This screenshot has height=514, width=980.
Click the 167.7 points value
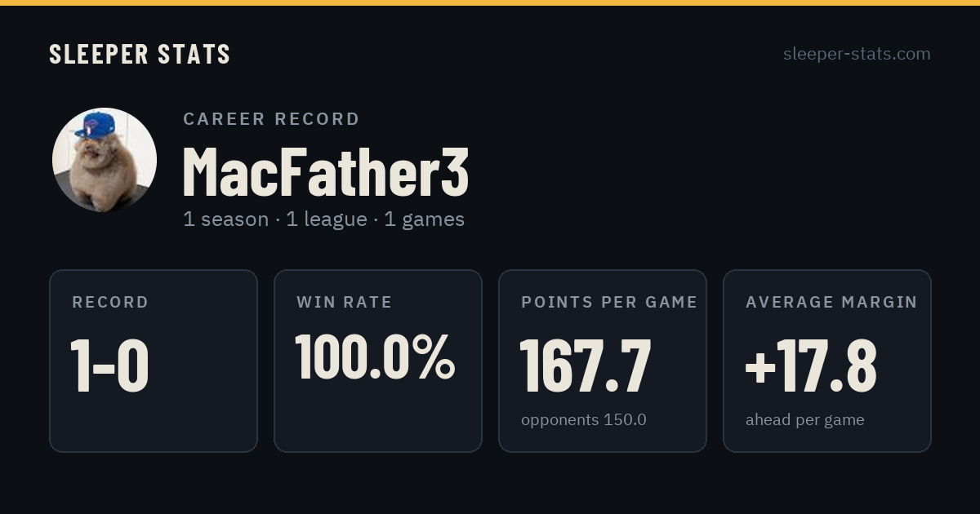coord(586,366)
